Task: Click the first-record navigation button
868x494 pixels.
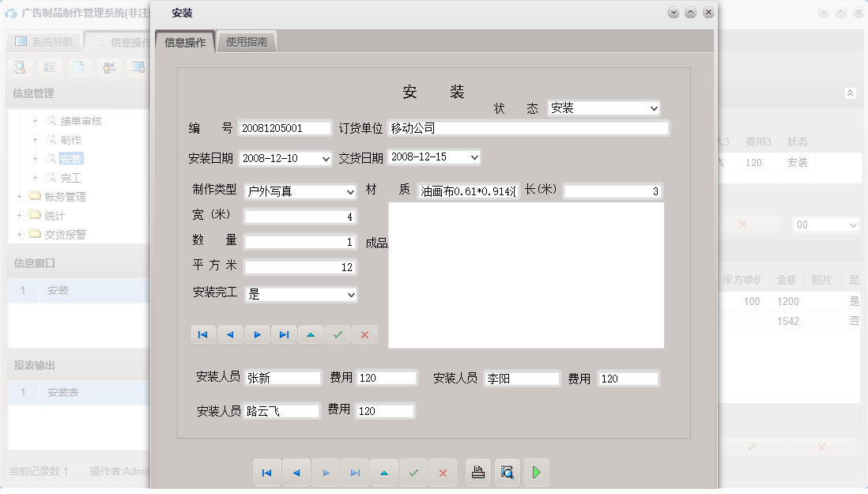Action: click(x=267, y=472)
